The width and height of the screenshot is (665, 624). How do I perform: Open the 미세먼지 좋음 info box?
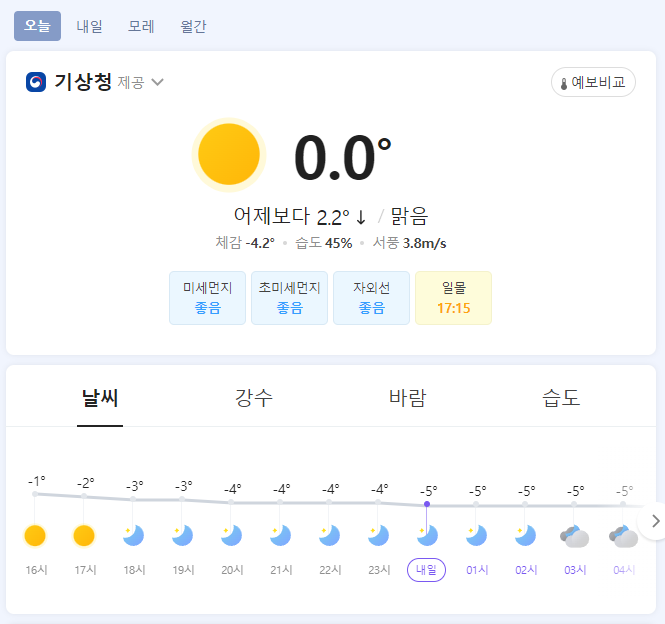pos(207,298)
